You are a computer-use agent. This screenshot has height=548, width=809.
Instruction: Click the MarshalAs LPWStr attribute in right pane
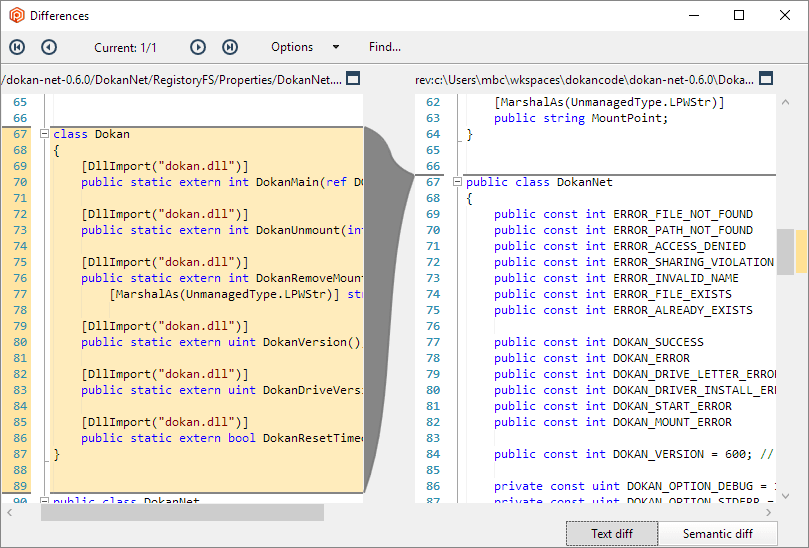(609, 102)
